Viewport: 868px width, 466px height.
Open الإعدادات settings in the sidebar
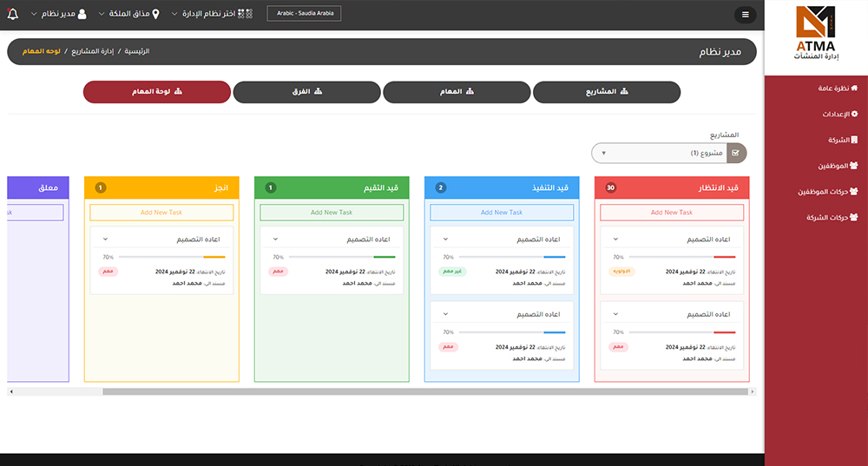[839, 114]
